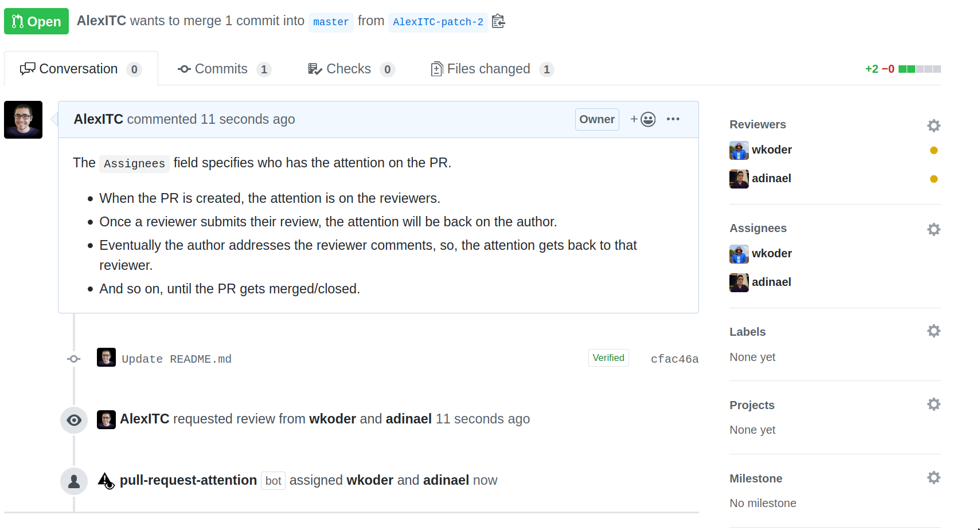Click the diff stat color bar
This screenshot has height=530, width=980.
(x=919, y=69)
